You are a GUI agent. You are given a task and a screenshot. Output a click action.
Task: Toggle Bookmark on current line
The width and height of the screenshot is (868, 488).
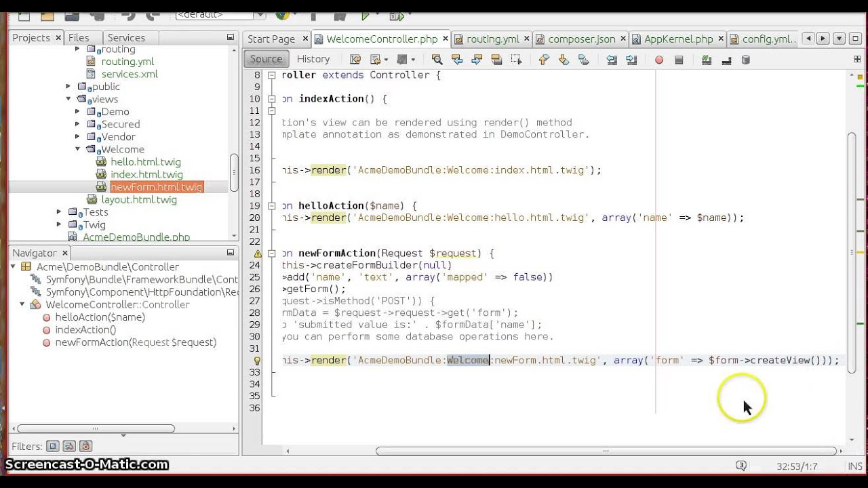tap(583, 60)
